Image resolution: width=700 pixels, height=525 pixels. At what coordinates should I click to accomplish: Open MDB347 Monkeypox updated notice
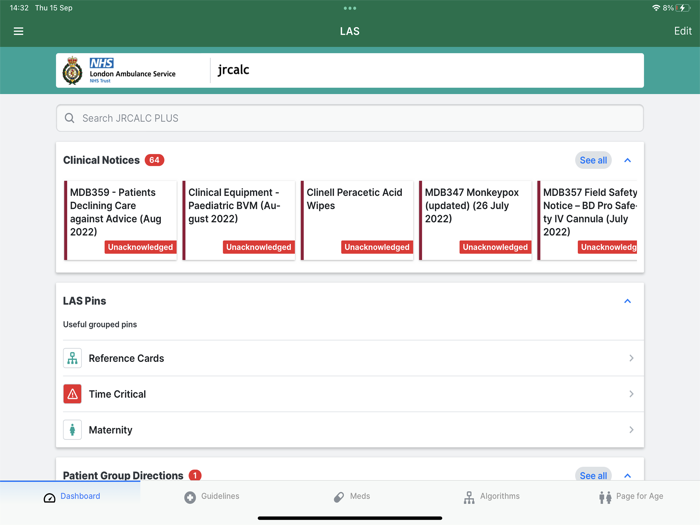click(475, 220)
